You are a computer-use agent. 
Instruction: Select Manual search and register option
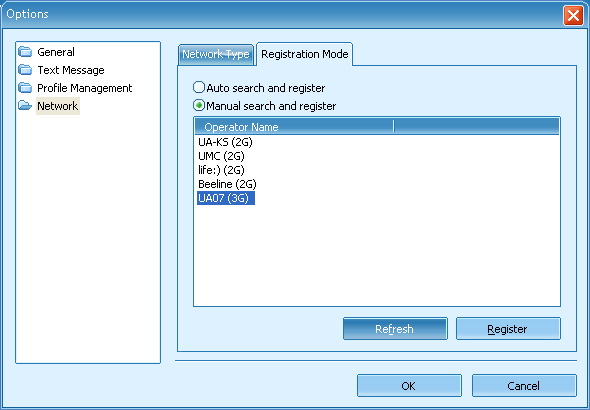click(x=199, y=105)
